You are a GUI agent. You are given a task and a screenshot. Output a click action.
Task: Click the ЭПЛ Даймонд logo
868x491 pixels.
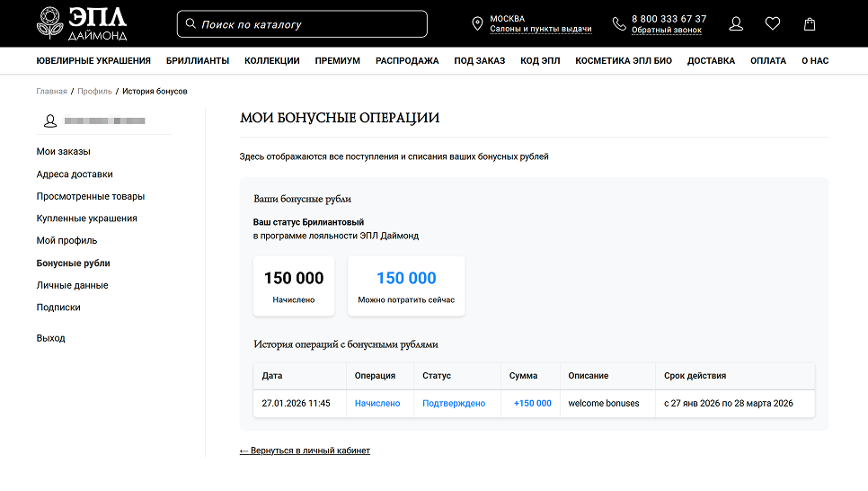tap(82, 23)
